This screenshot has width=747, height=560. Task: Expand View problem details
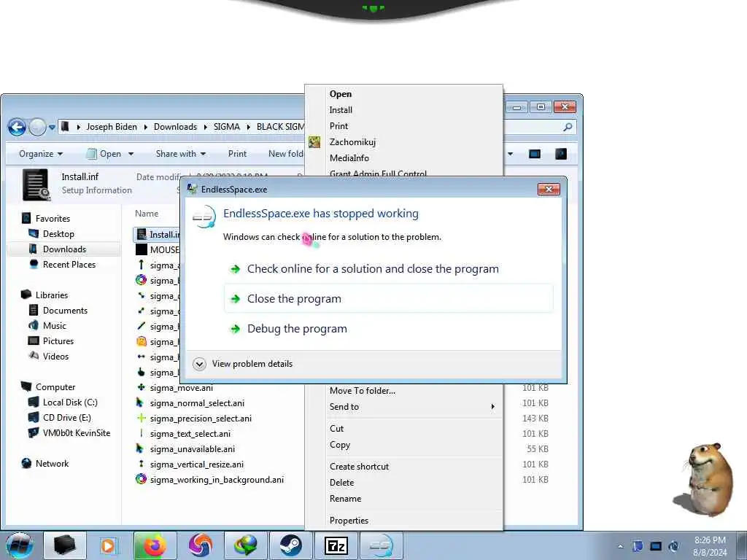(x=243, y=364)
